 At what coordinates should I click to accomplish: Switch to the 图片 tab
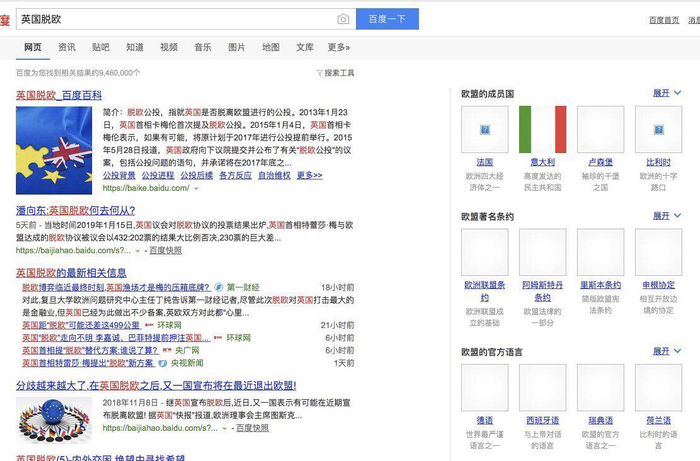[x=237, y=47]
